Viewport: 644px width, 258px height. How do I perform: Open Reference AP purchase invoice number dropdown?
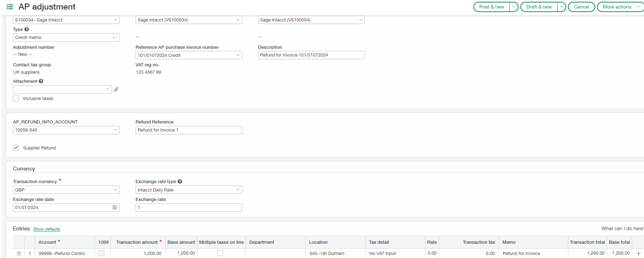click(189, 55)
